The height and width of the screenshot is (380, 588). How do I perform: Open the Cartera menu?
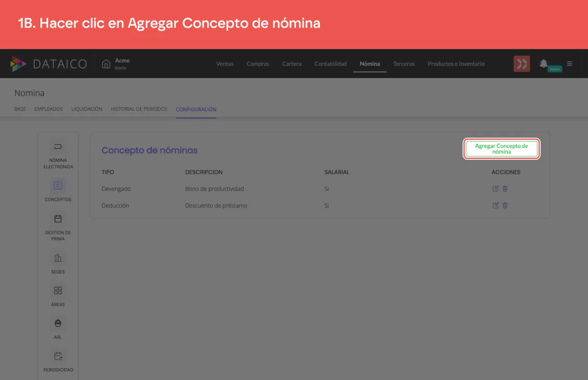[292, 64]
